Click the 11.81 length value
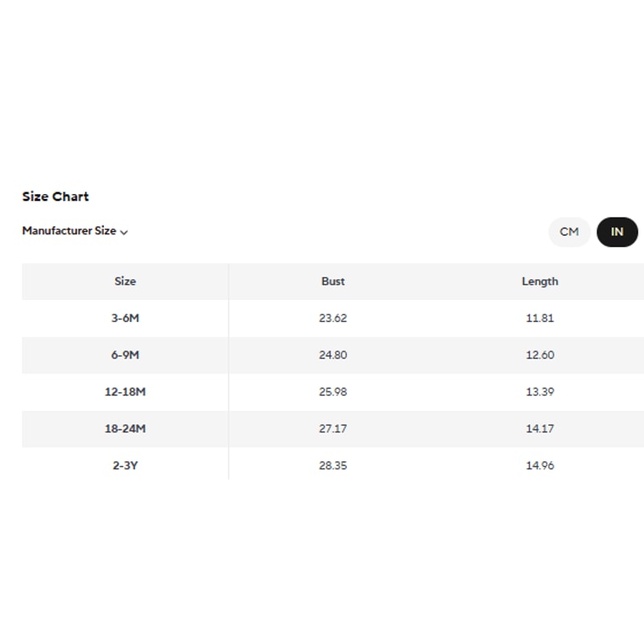Screen dimensions: 644x644 click(x=539, y=318)
